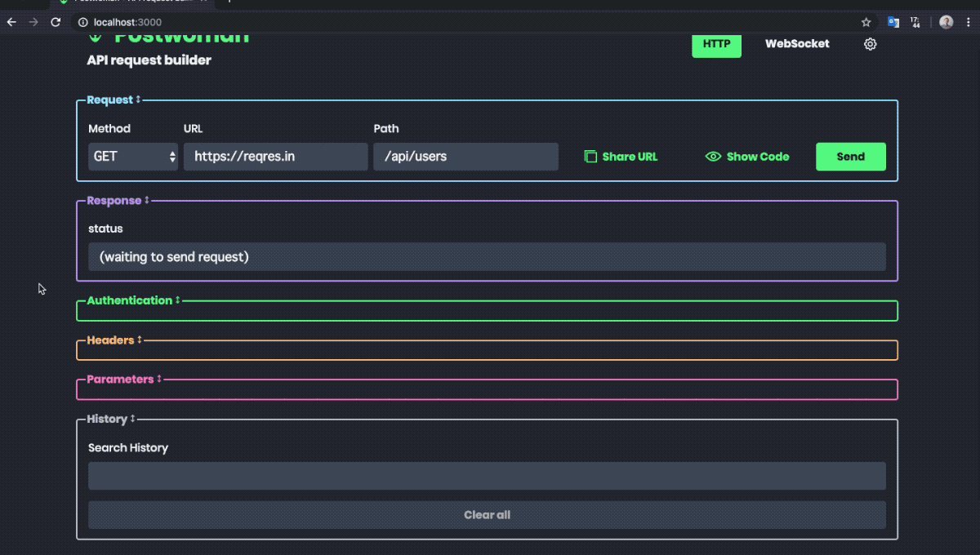
Task: Collapse the Request section
Action: [x=114, y=100]
